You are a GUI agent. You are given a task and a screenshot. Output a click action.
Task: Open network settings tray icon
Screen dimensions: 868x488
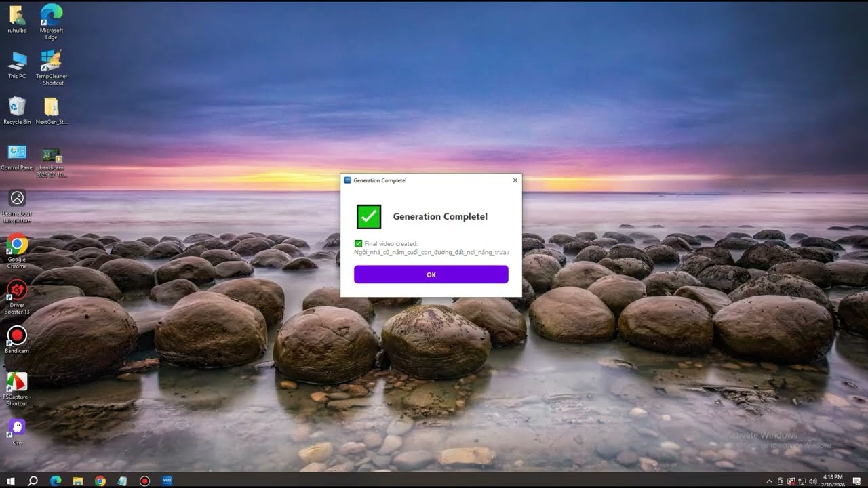pos(802,481)
